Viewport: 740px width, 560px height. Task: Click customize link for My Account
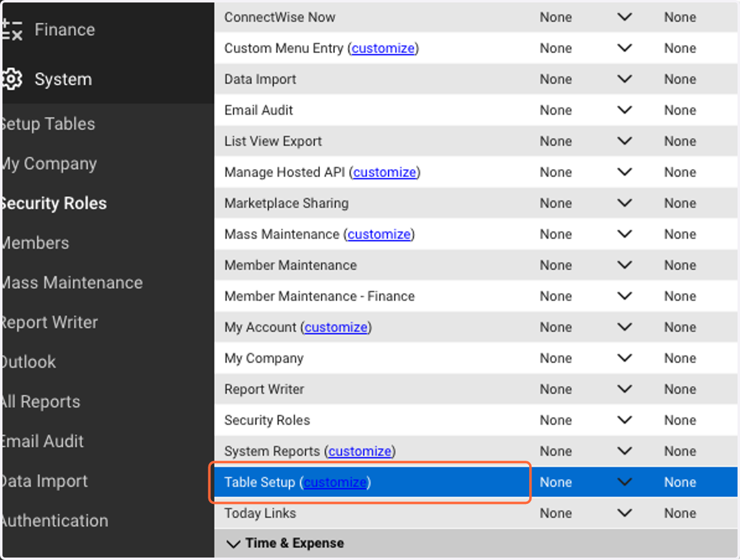tap(336, 327)
